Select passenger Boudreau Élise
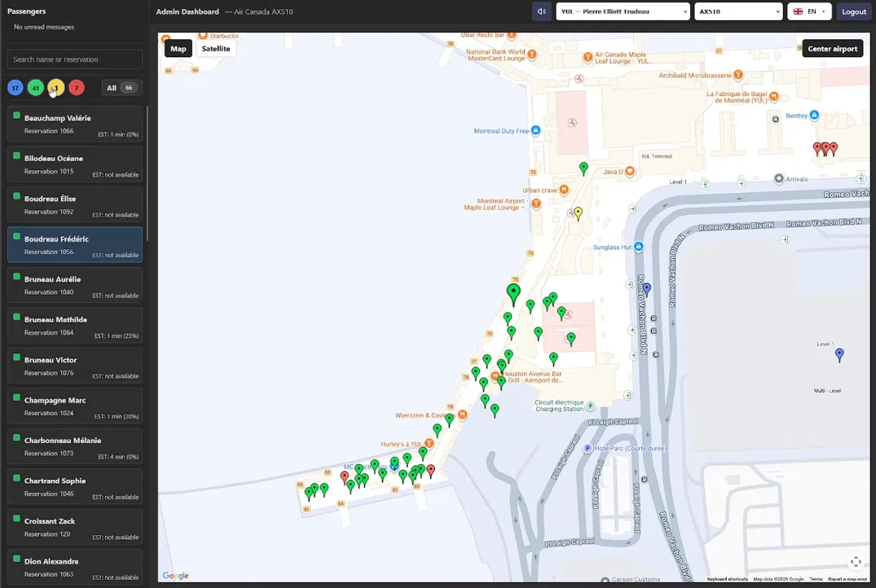Image resolution: width=876 pixels, height=588 pixels. (x=75, y=204)
